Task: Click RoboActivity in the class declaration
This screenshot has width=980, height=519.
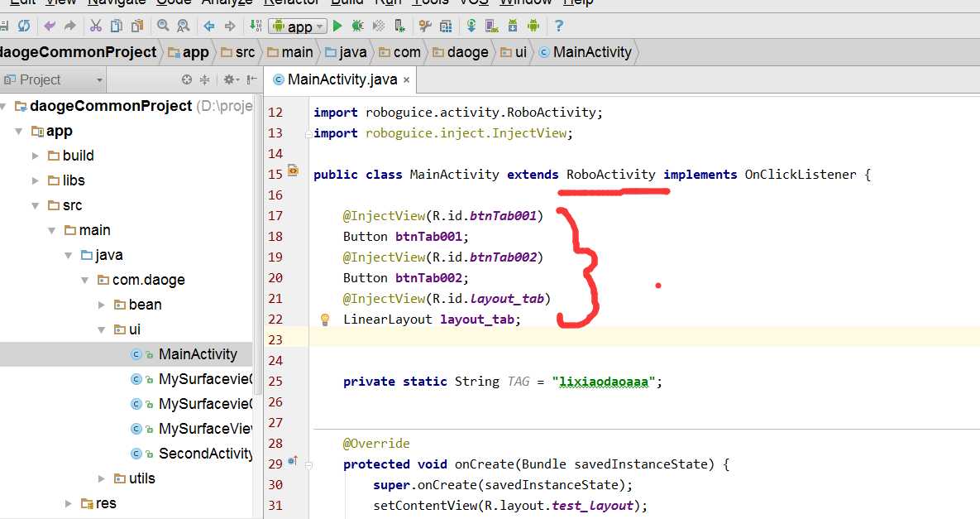Action: [610, 175]
